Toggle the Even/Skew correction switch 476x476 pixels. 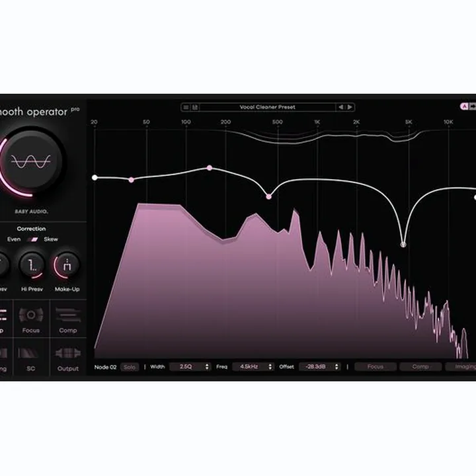pyautogui.click(x=32, y=239)
